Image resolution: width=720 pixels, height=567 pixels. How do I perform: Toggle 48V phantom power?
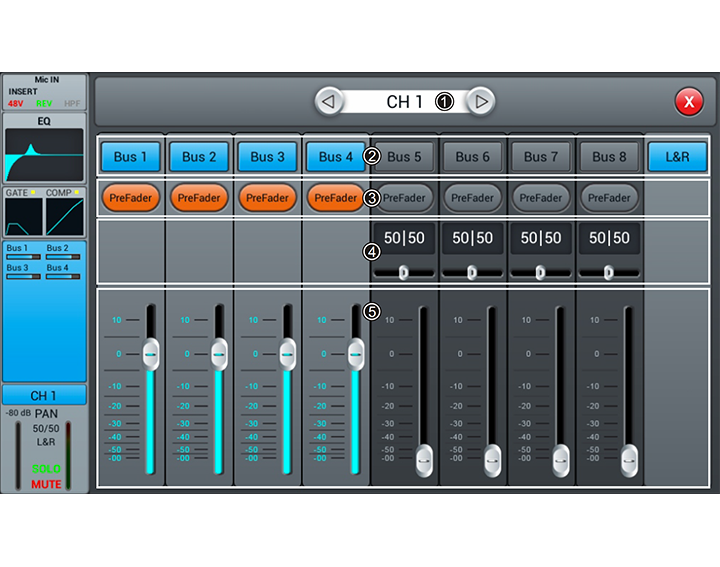16,103
